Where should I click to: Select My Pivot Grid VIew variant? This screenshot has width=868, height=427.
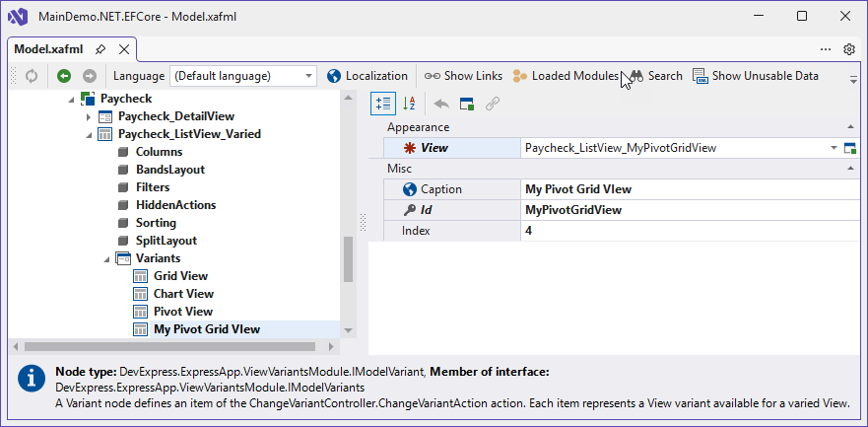pyautogui.click(x=207, y=329)
